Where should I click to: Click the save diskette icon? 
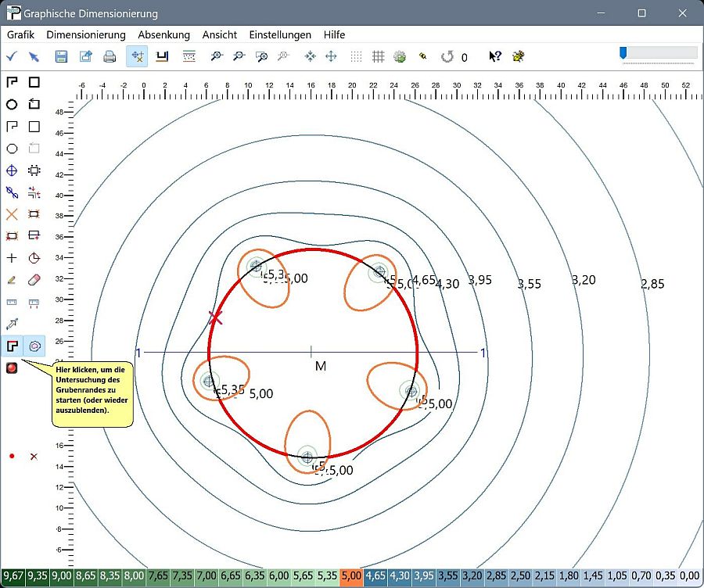61,56
